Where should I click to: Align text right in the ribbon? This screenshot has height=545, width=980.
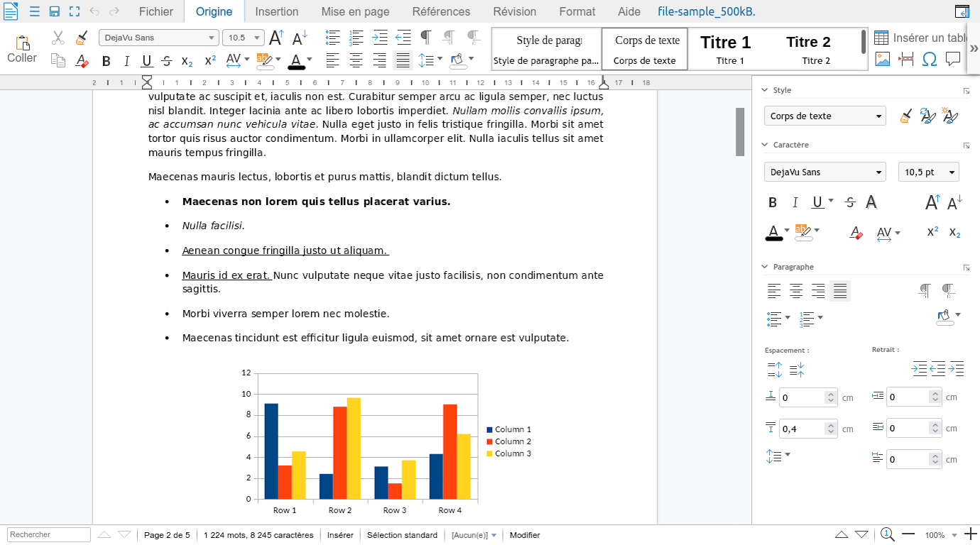click(x=379, y=61)
